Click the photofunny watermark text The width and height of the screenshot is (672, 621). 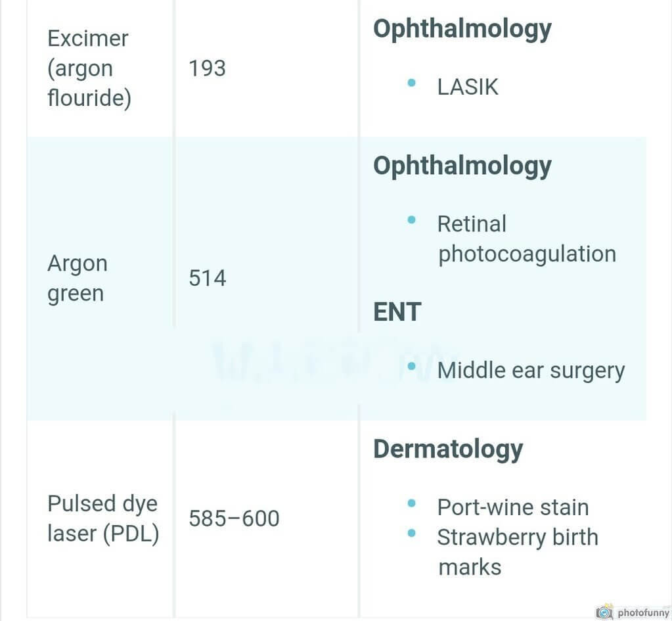point(643,613)
